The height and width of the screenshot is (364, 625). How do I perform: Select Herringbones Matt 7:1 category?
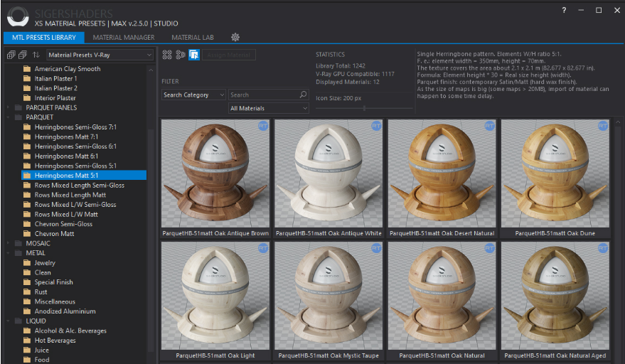[x=66, y=136]
